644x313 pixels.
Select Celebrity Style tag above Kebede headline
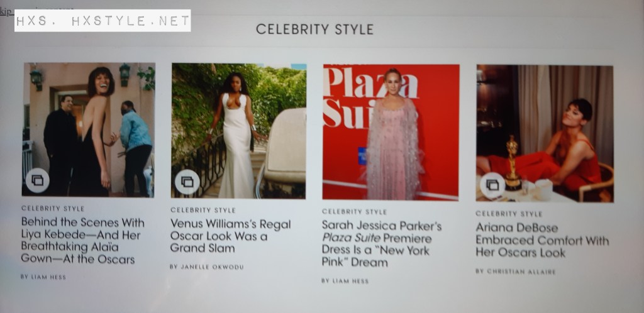click(53, 209)
